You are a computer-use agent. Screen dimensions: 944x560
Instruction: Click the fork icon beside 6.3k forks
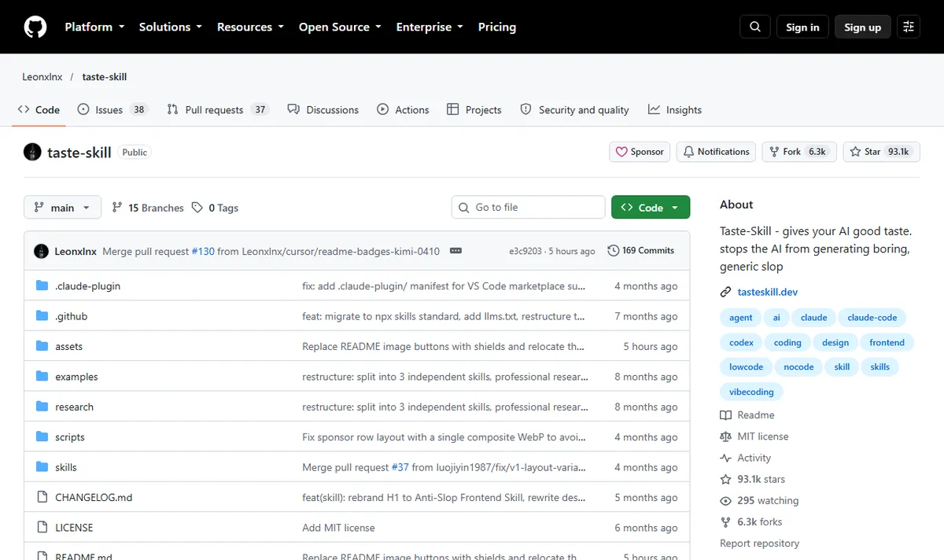click(x=726, y=521)
